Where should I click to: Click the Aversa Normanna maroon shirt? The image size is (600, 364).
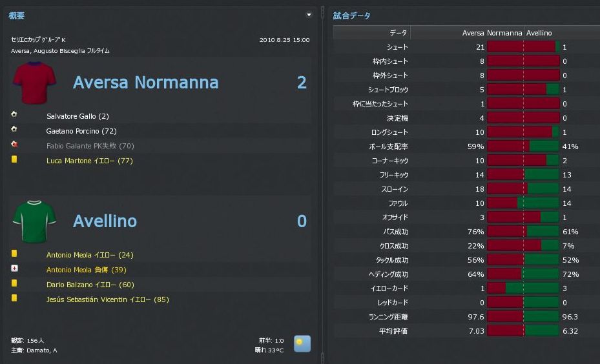tap(35, 83)
